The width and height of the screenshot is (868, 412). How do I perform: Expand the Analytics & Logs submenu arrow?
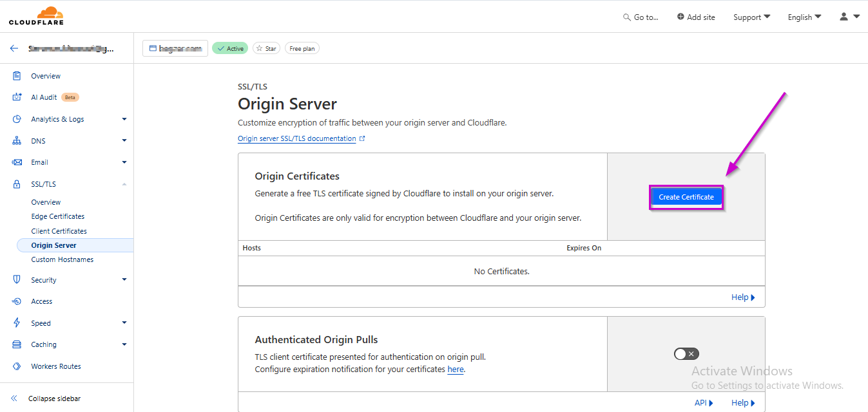[124, 119]
